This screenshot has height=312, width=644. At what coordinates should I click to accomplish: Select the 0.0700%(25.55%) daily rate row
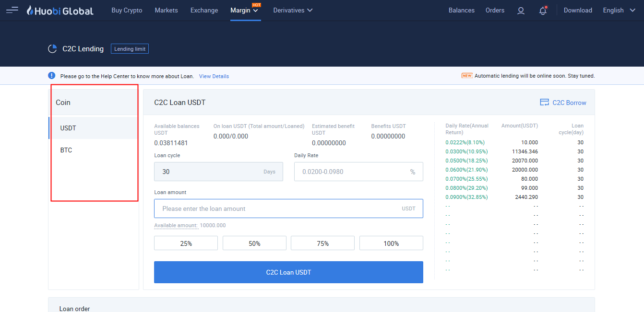(x=514, y=179)
